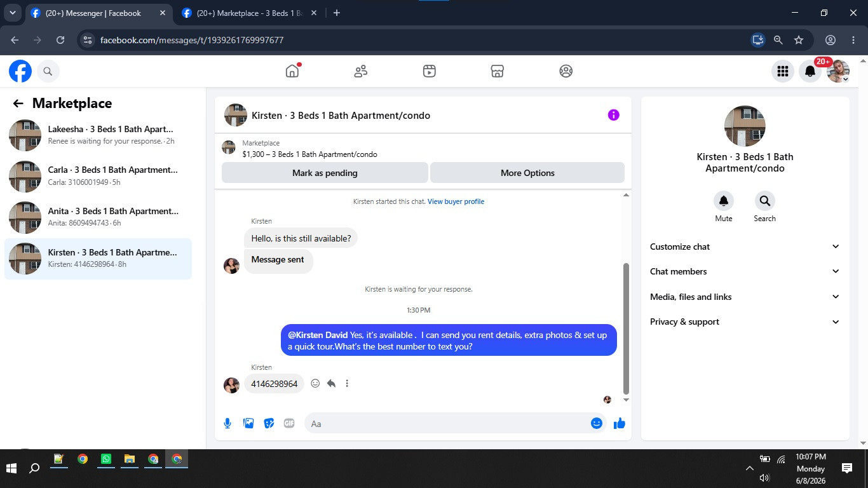Viewport: 868px width, 488px height.
Task: Mute this chat with the bell button
Action: point(724,201)
